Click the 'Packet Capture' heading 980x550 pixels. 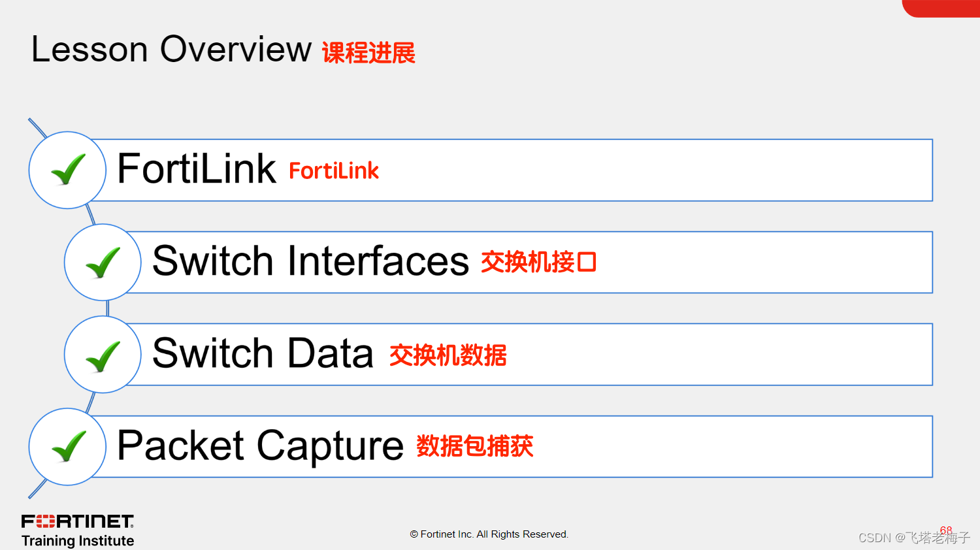click(260, 446)
